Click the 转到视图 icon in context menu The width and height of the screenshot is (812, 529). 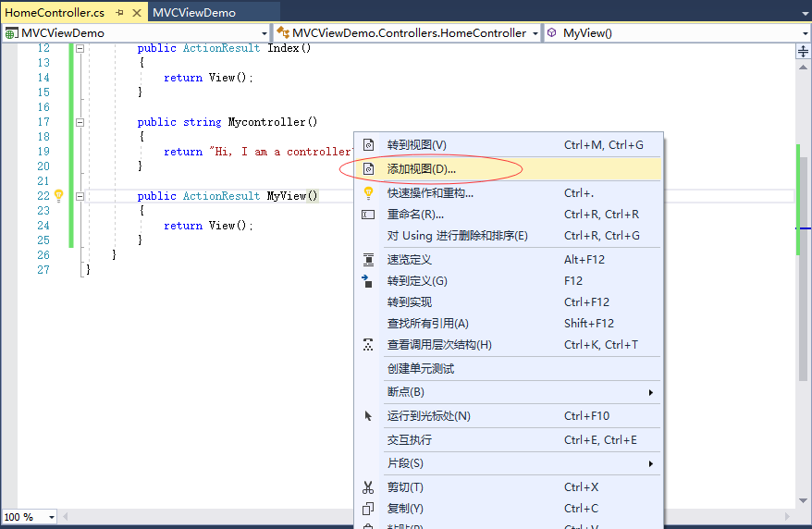368,145
